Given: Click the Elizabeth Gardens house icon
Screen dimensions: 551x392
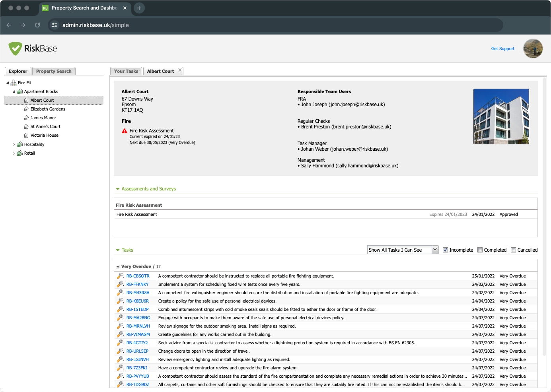Looking at the screenshot, I should tap(26, 109).
